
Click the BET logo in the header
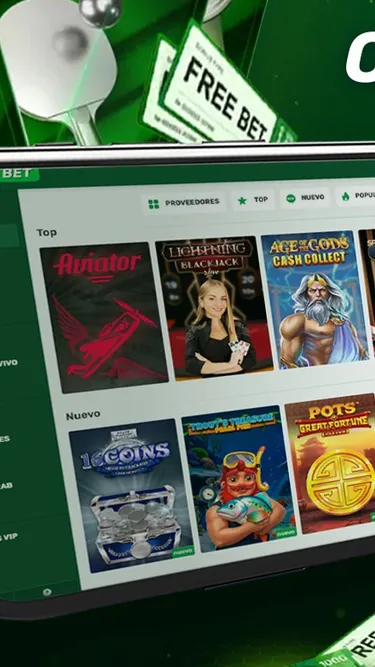click(18, 174)
